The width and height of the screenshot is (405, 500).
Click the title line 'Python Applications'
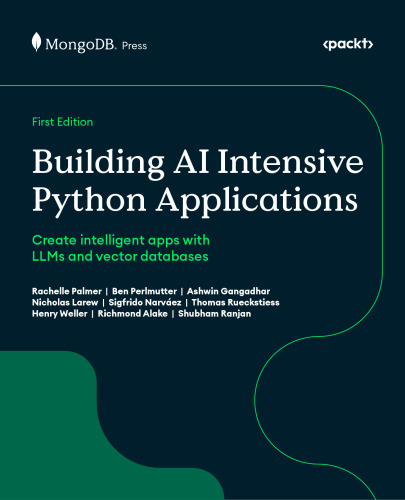pyautogui.click(x=195, y=201)
